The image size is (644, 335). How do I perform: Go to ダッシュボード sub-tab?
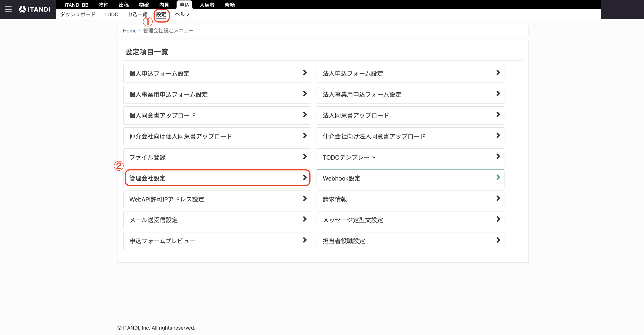click(x=78, y=14)
